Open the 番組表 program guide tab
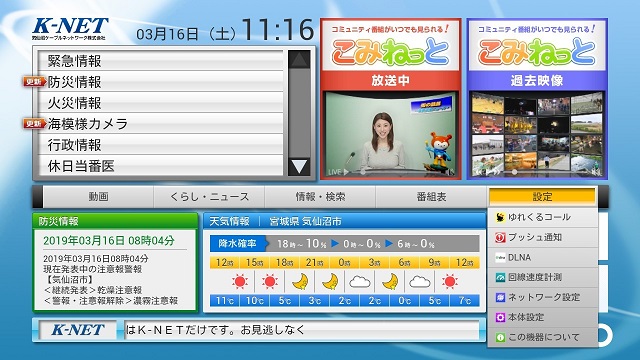 (x=431, y=197)
